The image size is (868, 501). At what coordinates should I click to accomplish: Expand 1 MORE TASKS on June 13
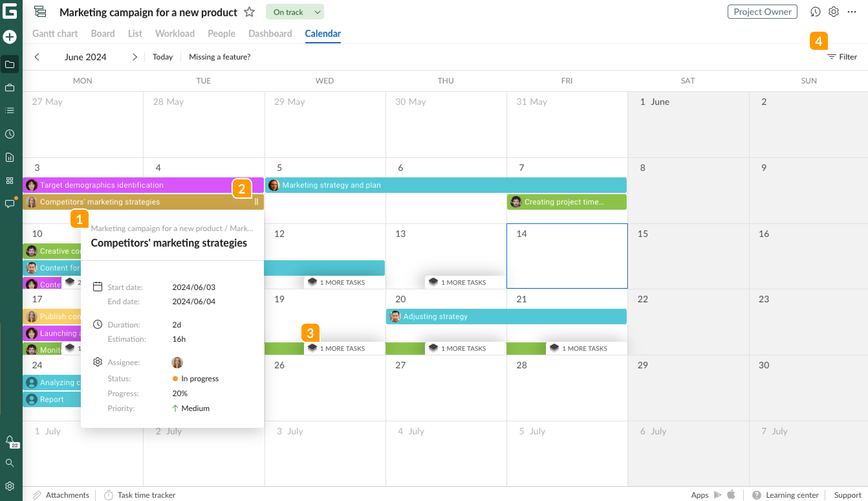[x=465, y=282]
